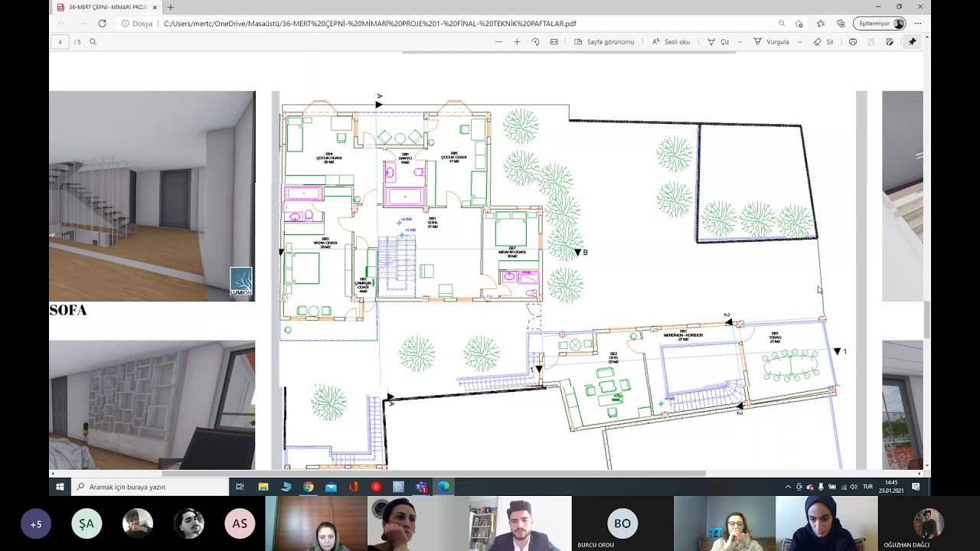This screenshot has width=980, height=551.
Task: Select the Çiz draw tool
Action: [718, 42]
